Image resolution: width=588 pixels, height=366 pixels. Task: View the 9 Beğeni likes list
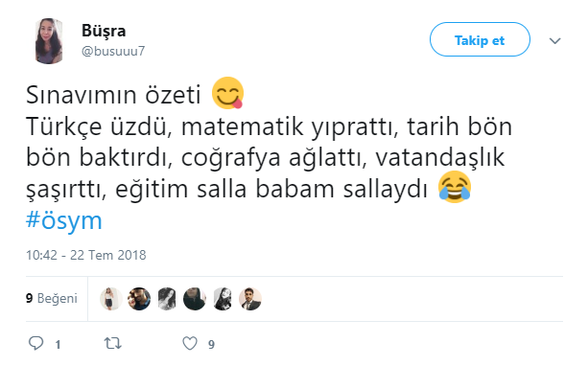point(52,298)
